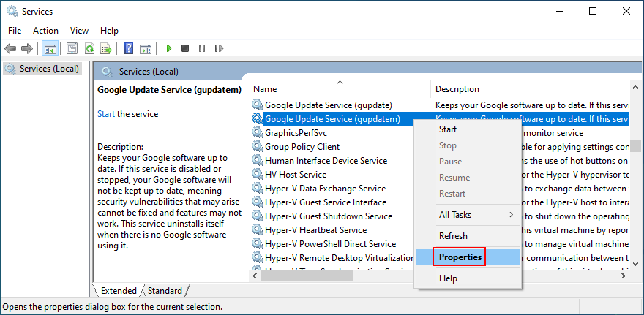Click the Back arrow toolbar icon

(x=10, y=48)
